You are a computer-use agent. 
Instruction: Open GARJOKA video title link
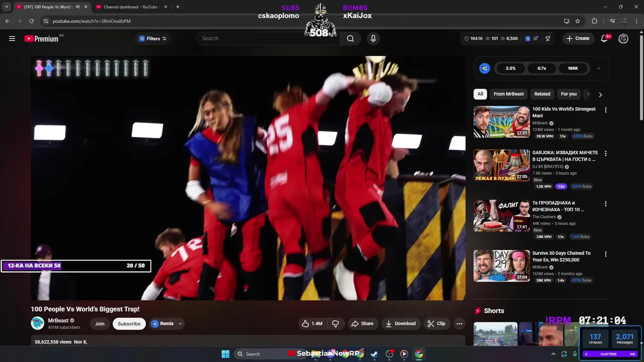565,156
